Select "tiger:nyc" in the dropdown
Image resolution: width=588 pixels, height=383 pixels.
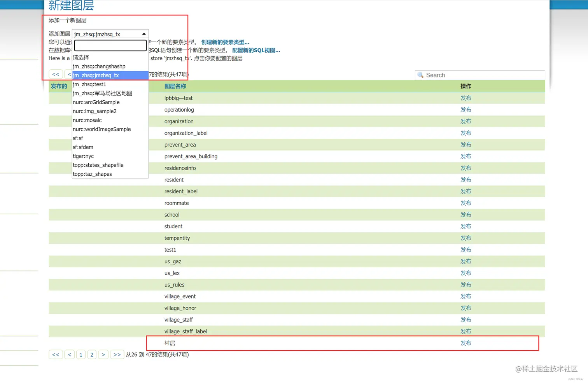(83, 156)
